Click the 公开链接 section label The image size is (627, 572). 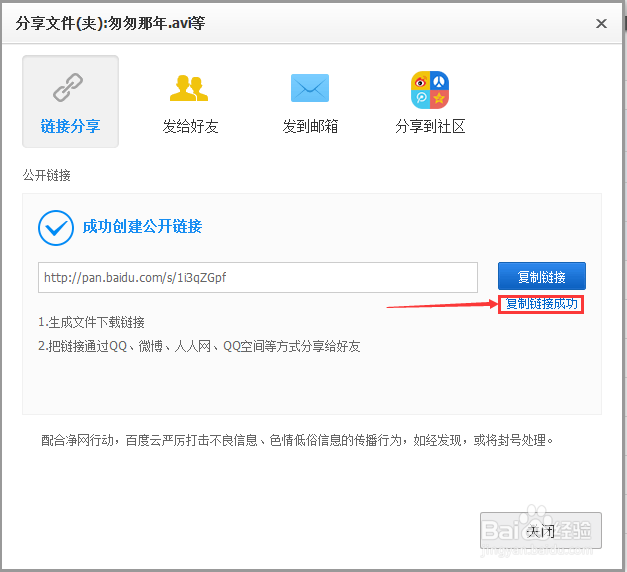[x=47, y=175]
